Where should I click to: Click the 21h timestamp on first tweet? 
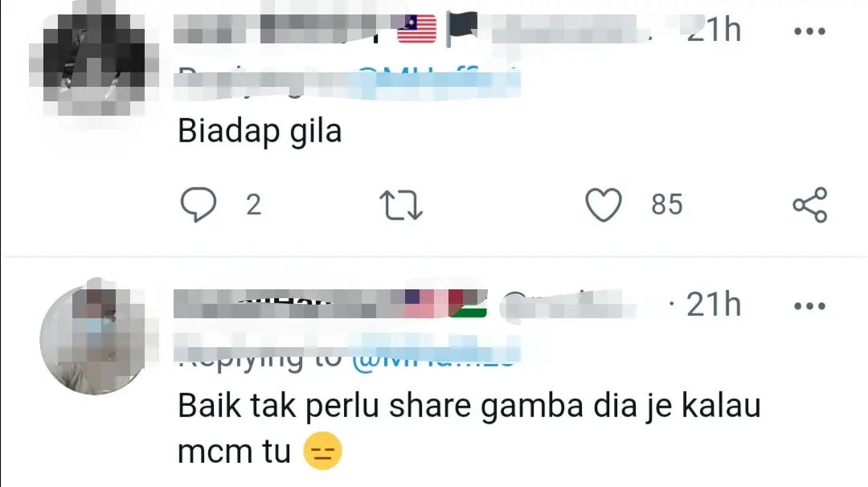click(713, 29)
